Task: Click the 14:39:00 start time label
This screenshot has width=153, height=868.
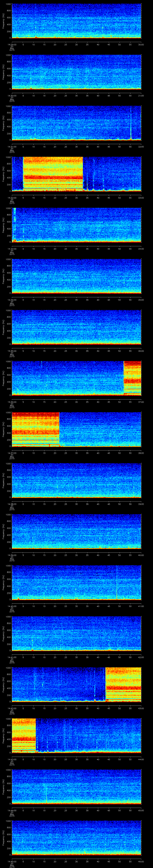Action: point(12,555)
